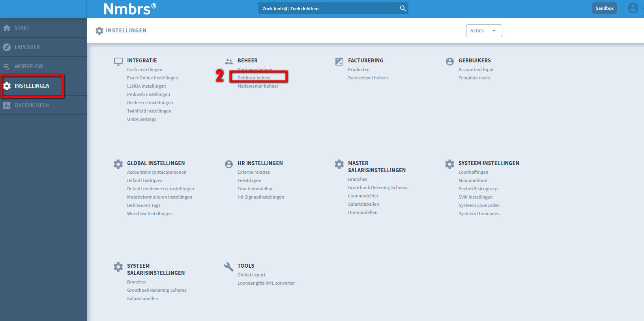Viewport: 644px width, 321px height.
Task: Open Debiteur beheer link
Action: pos(254,78)
